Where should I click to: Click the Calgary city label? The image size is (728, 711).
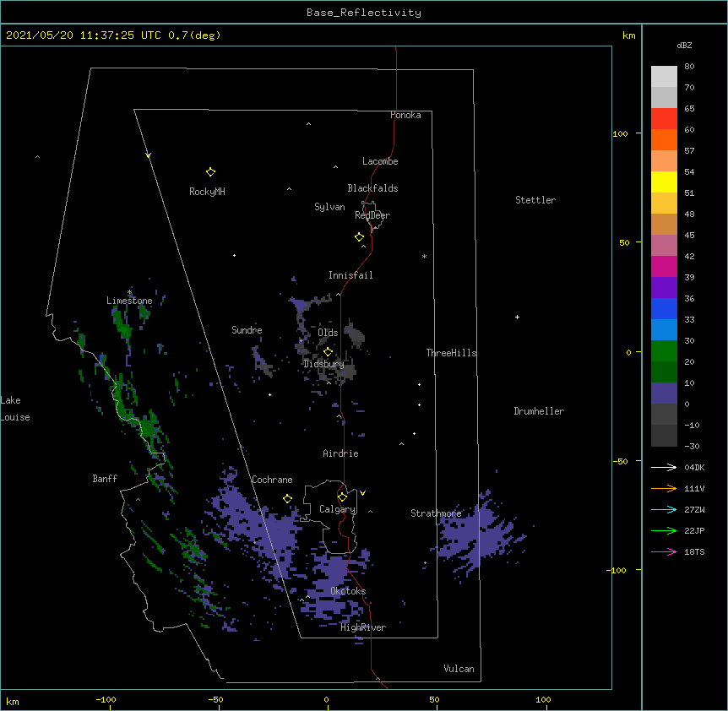click(x=338, y=509)
